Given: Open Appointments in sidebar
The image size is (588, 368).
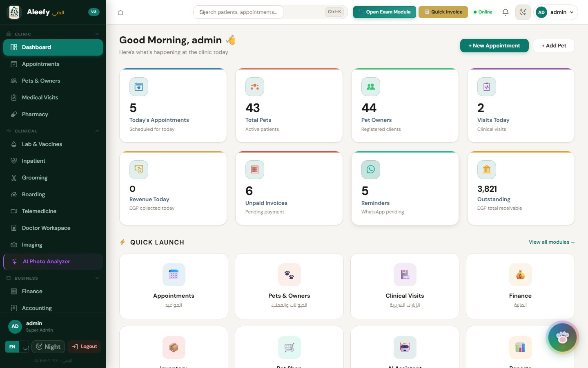Looking at the screenshot, I should pyautogui.click(x=53, y=64).
